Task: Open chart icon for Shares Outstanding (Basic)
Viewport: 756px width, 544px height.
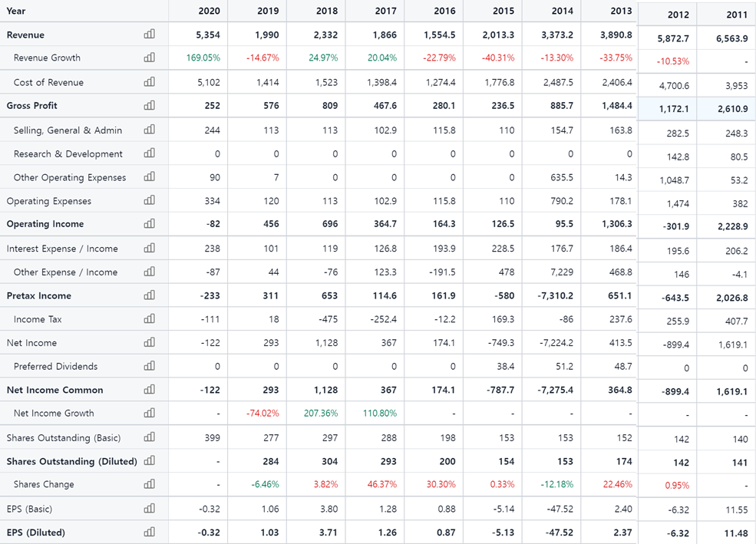Action: (150, 437)
